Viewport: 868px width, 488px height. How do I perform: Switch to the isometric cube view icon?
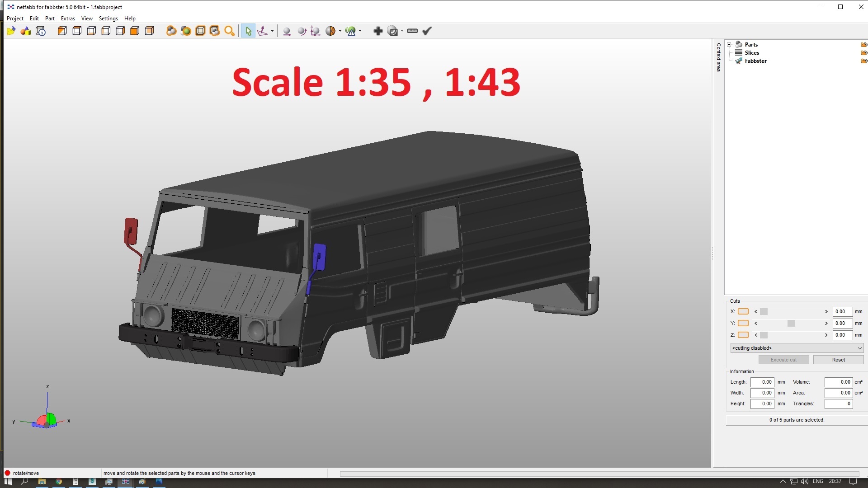click(62, 31)
